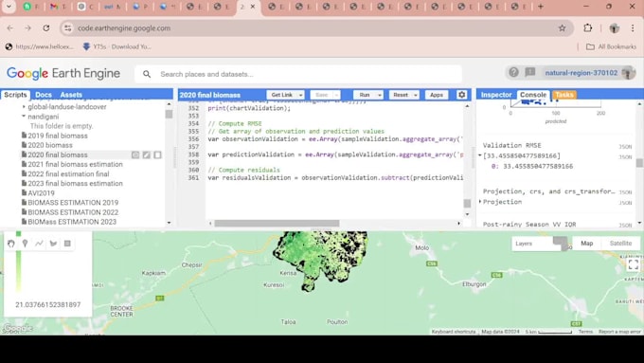Select the pan hand map tool
Viewport: 644px width, 363px height.
tap(11, 244)
